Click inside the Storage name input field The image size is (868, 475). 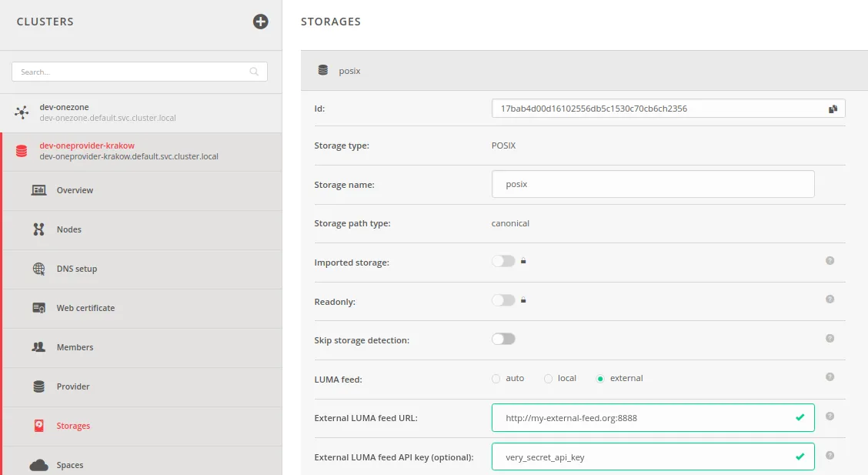[x=653, y=184]
